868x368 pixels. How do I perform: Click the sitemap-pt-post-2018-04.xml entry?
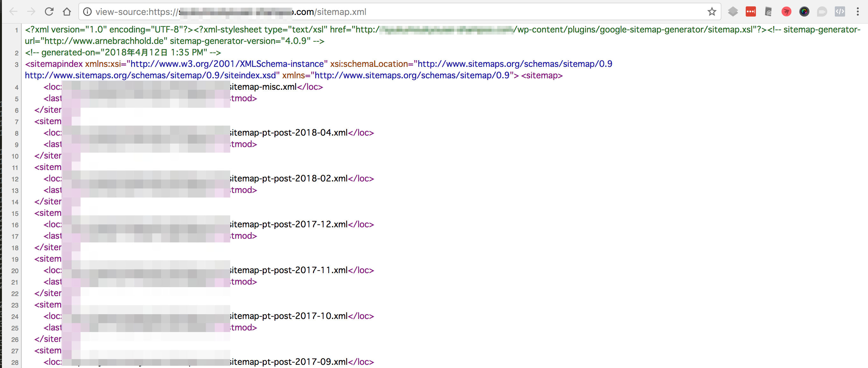click(x=288, y=133)
